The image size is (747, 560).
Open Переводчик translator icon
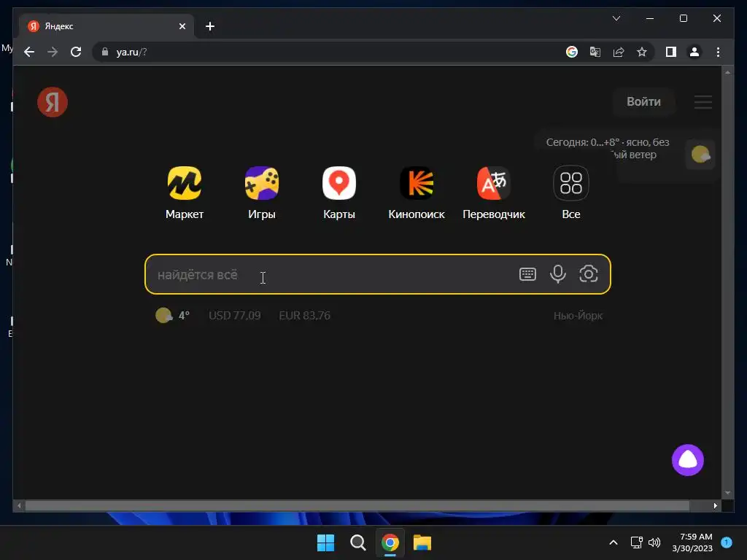click(x=494, y=183)
